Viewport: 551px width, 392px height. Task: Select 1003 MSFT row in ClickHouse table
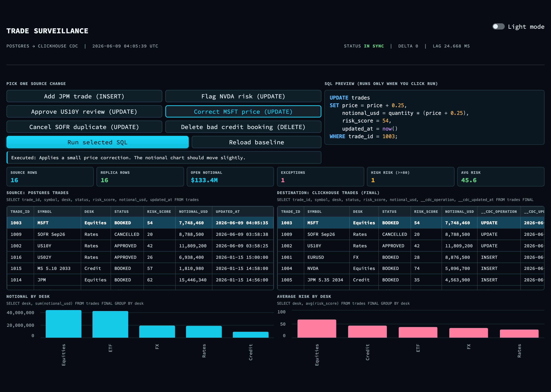[411, 223]
